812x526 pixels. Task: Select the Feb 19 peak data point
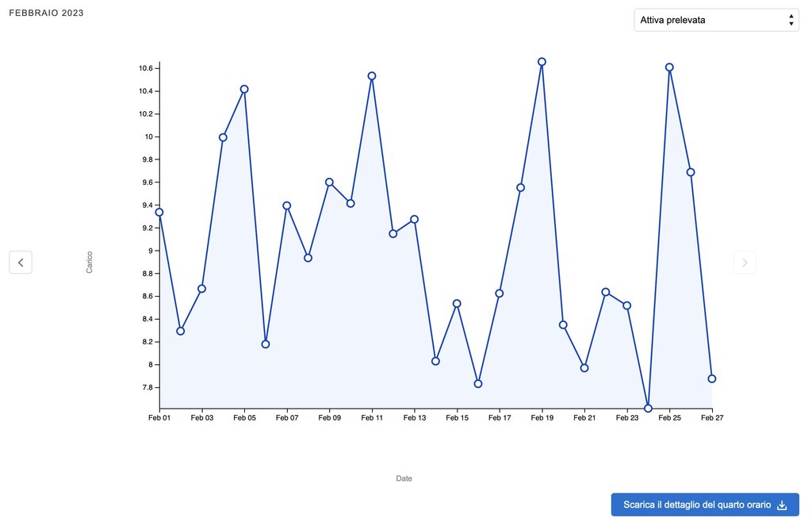542,62
